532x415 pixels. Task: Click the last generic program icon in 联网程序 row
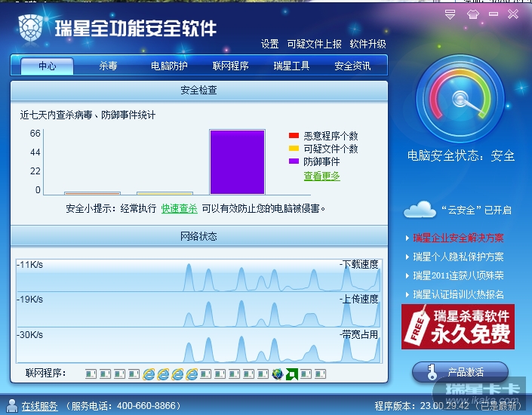point(320,374)
